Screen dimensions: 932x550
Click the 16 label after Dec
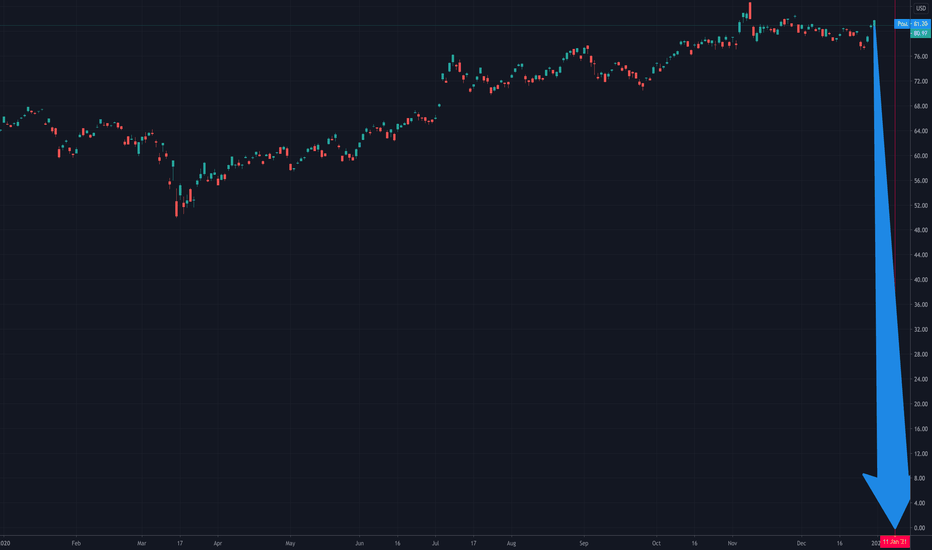point(839,543)
